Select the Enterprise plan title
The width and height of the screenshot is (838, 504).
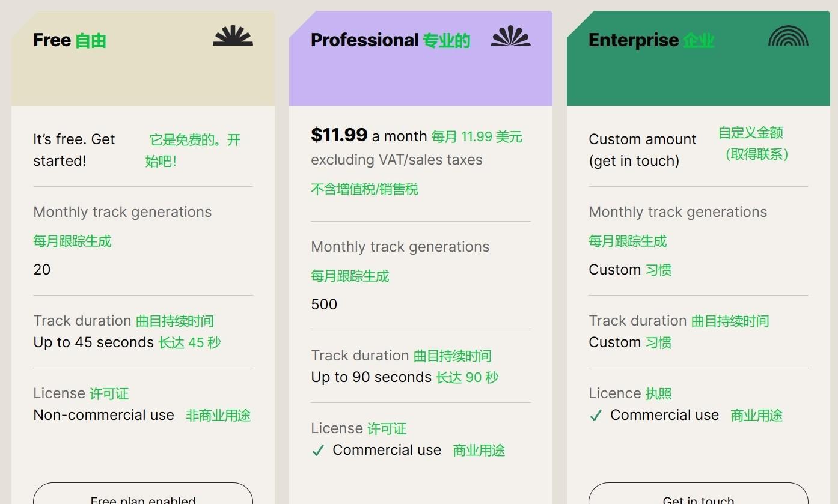634,40
